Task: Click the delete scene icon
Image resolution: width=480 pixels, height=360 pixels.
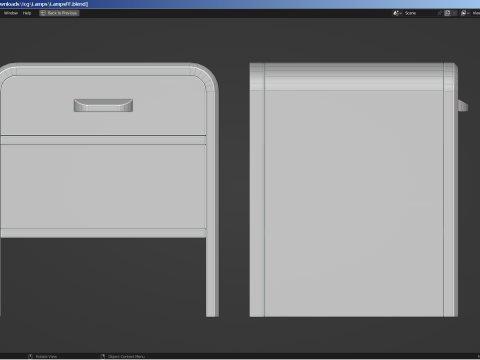Action: 454,13
